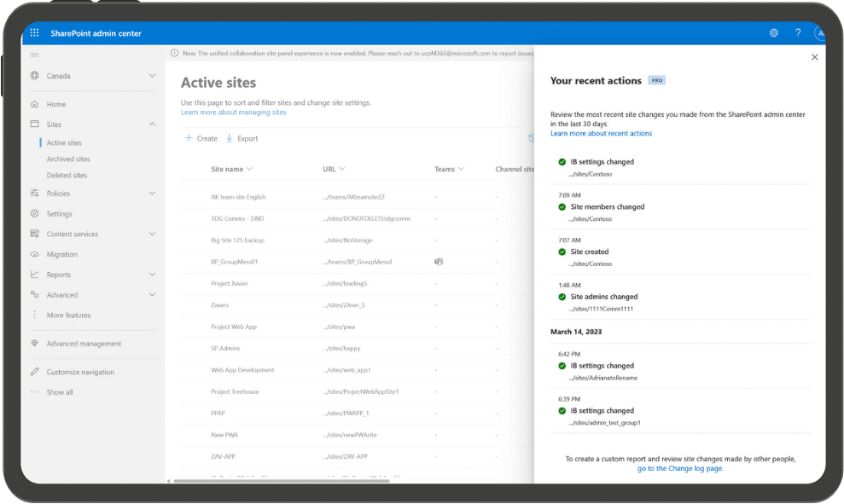The image size is (844, 504).
Task: Click the info icon in the notification banner
Action: click(174, 53)
